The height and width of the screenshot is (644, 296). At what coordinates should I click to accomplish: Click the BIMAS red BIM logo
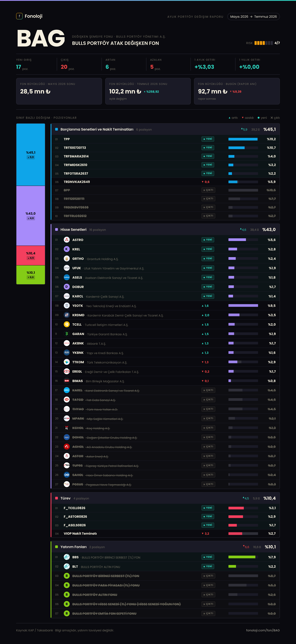tap(67, 381)
